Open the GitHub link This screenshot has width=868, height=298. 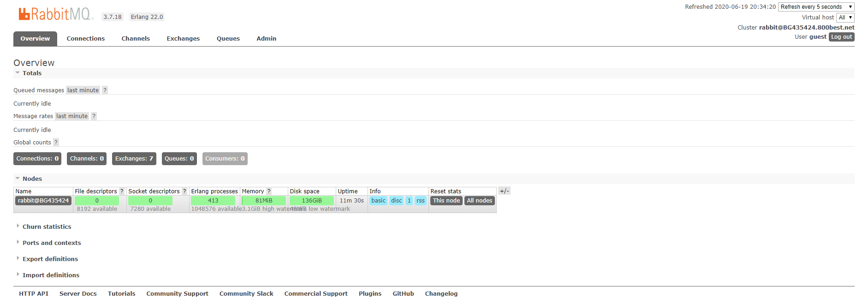click(404, 293)
